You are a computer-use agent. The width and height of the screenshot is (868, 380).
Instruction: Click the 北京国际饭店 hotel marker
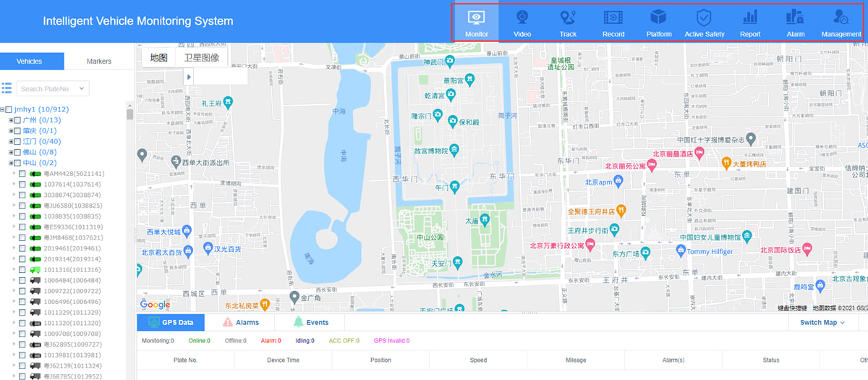coord(808,250)
